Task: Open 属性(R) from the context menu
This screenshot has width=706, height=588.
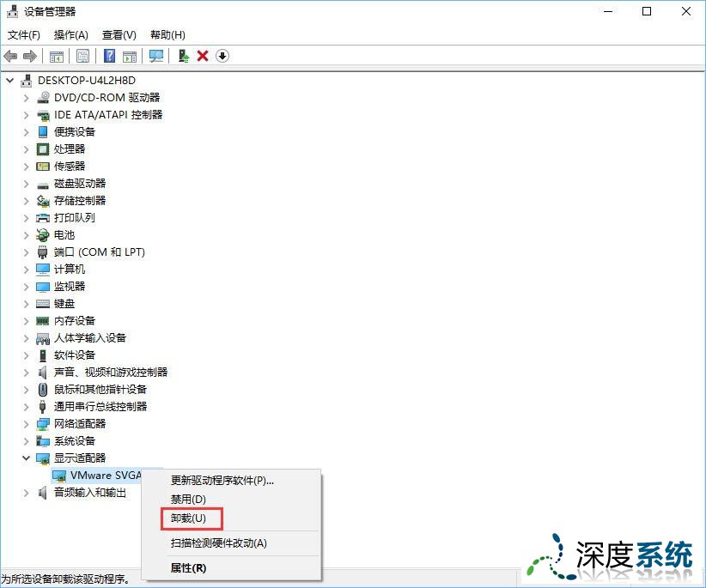Action: point(231,567)
